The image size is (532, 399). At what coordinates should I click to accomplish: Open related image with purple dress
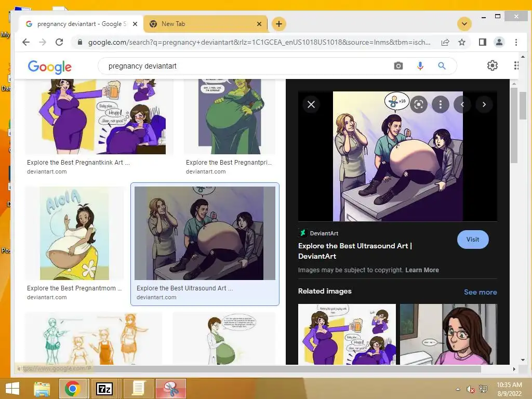(x=347, y=334)
